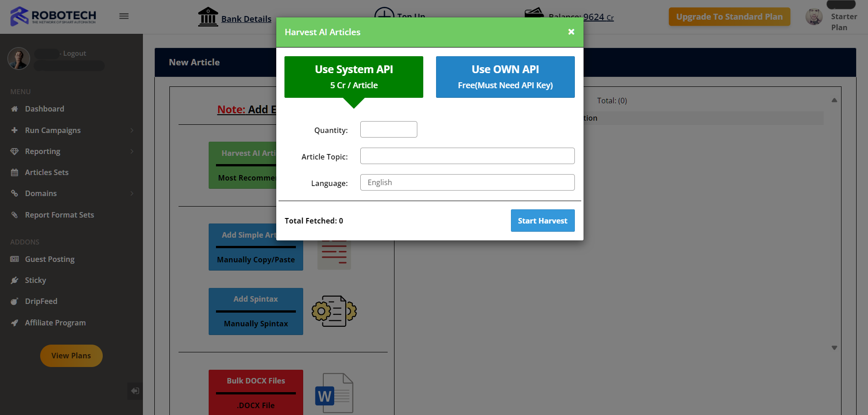Select the Use System API option

coord(353,77)
